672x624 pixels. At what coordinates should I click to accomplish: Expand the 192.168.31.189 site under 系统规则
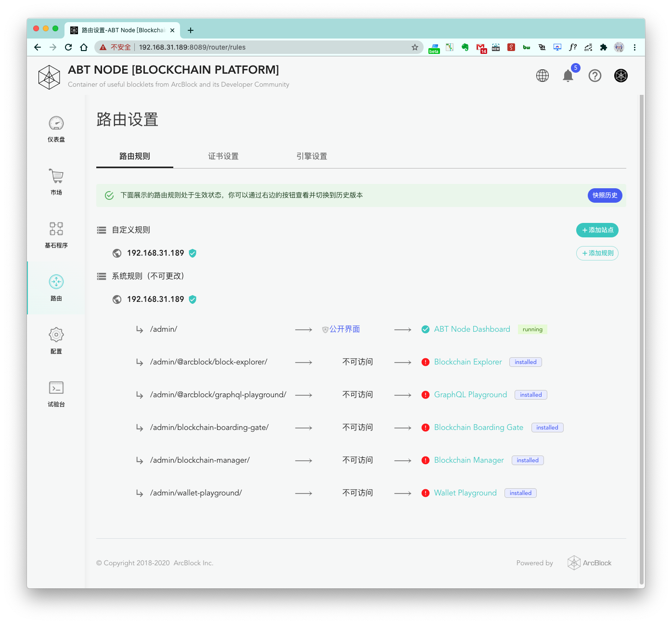click(x=155, y=299)
